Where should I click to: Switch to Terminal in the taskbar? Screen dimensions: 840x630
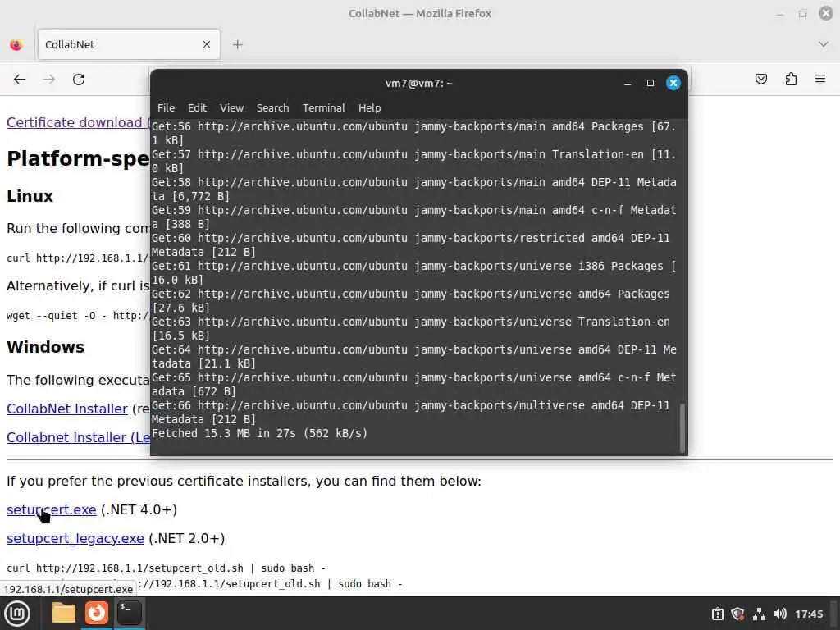(129, 613)
